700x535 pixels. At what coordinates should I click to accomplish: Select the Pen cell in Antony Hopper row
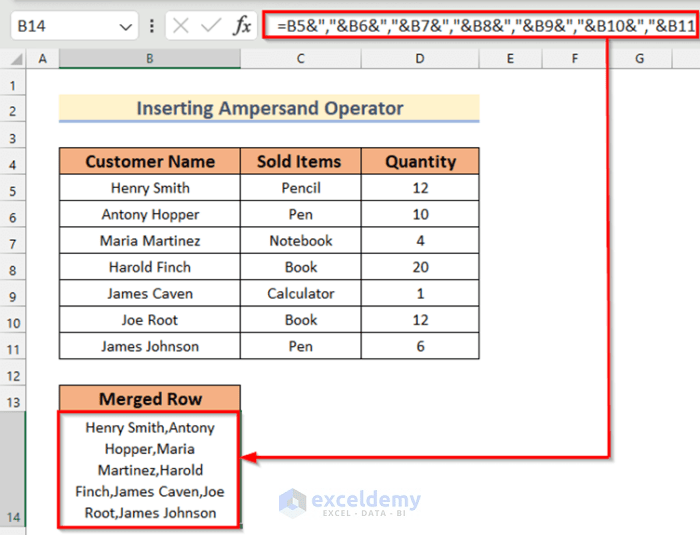(300, 214)
